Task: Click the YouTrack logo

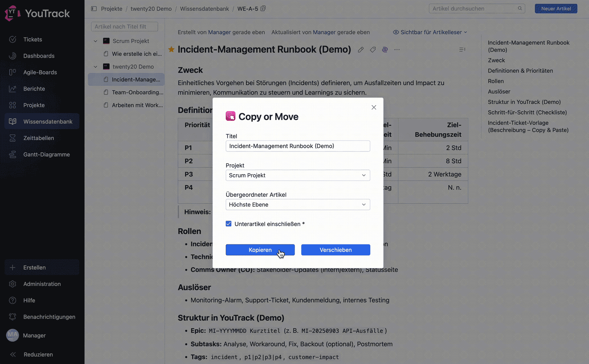Action: point(37,14)
